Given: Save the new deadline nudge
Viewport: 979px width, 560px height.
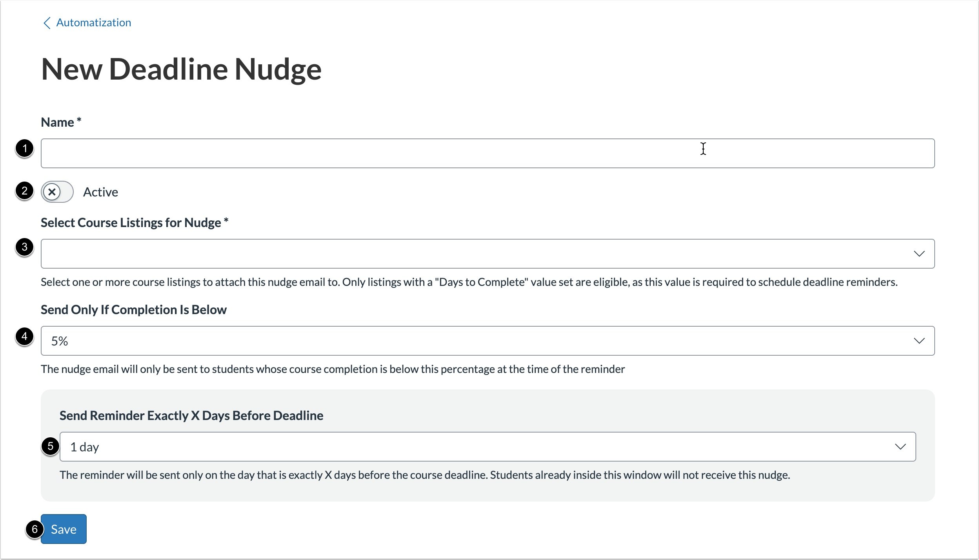Looking at the screenshot, I should [x=64, y=529].
